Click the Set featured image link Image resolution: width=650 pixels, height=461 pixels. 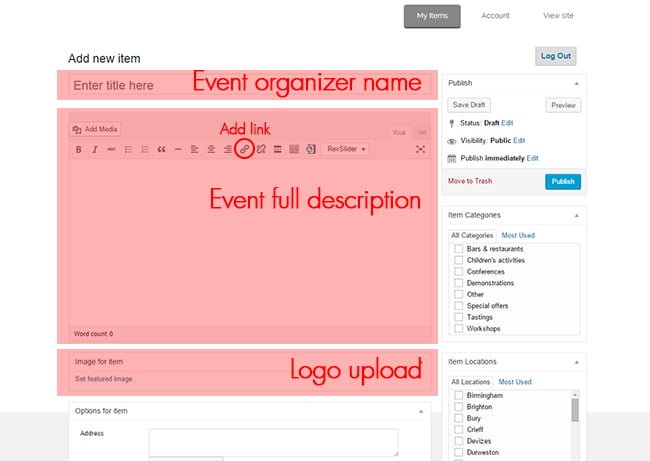104,379
